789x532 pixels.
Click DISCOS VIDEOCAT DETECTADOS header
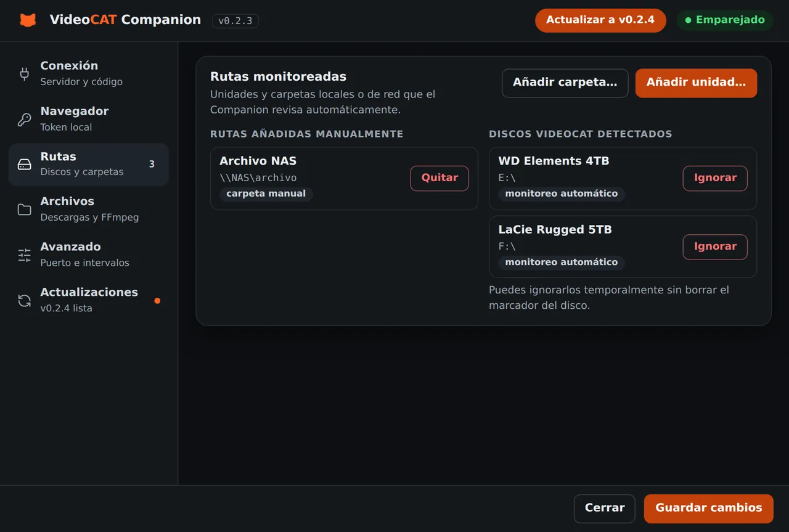(x=581, y=134)
